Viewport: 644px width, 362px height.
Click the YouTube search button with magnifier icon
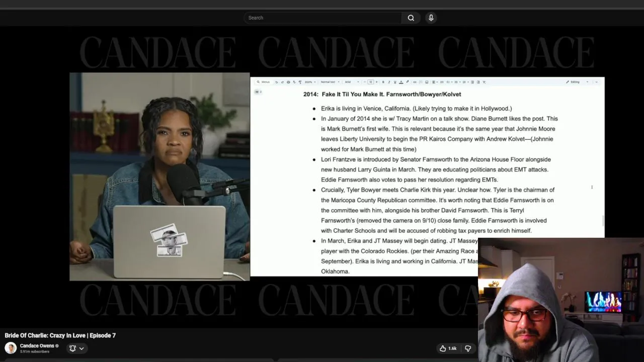point(411,18)
